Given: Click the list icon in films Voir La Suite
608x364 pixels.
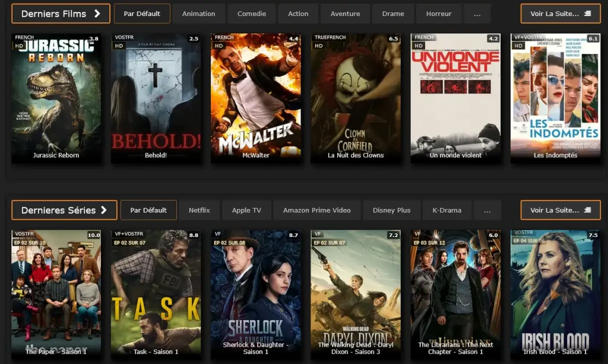Looking at the screenshot, I should (x=587, y=14).
